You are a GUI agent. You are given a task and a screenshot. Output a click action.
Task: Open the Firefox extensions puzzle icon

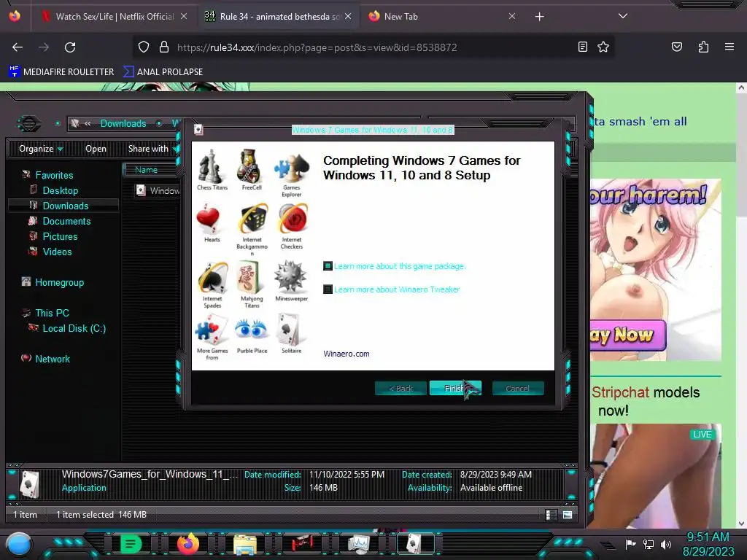point(703,47)
